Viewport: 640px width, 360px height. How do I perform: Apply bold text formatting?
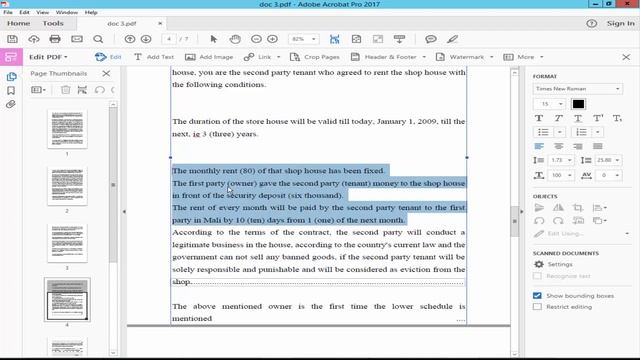pos(539,118)
